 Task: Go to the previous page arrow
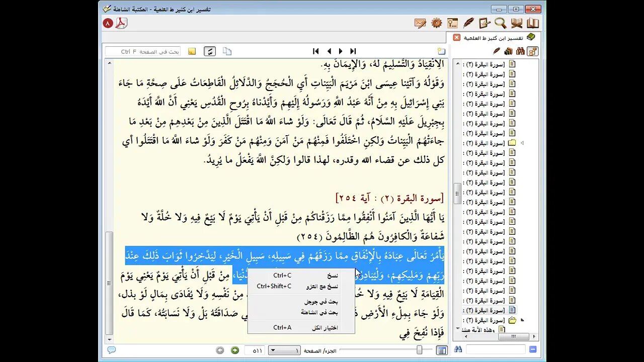(x=329, y=51)
